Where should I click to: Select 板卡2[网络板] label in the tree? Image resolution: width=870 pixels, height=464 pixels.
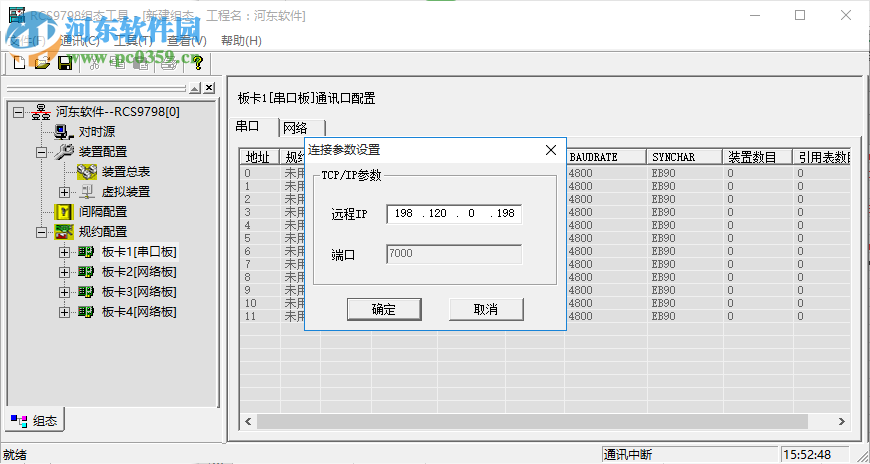click(139, 272)
